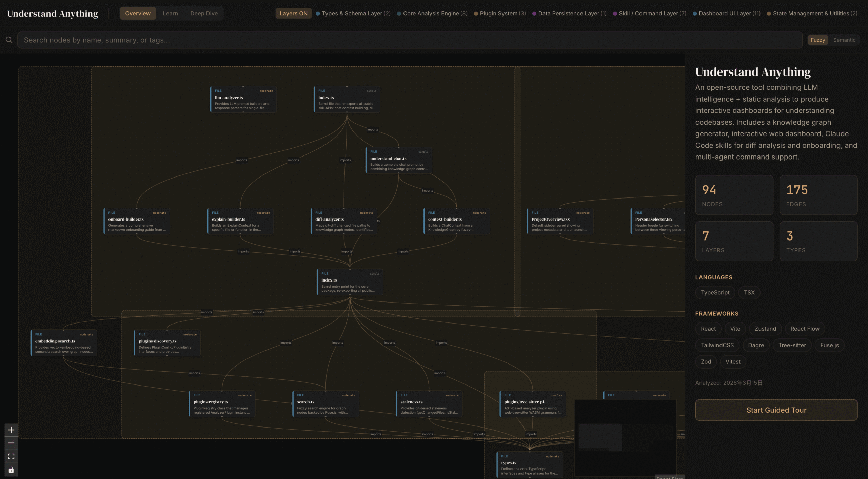868x479 pixels.
Task: Click the search magnifier icon
Action: click(9, 40)
